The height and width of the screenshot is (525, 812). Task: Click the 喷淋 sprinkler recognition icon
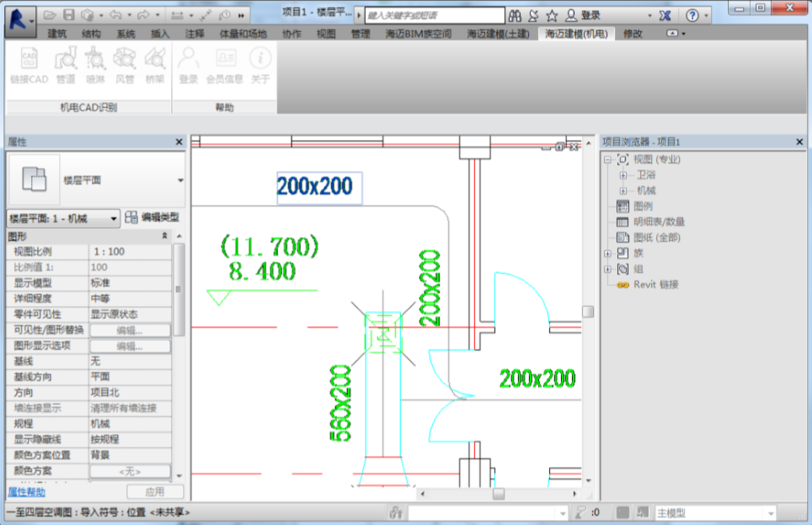point(95,65)
